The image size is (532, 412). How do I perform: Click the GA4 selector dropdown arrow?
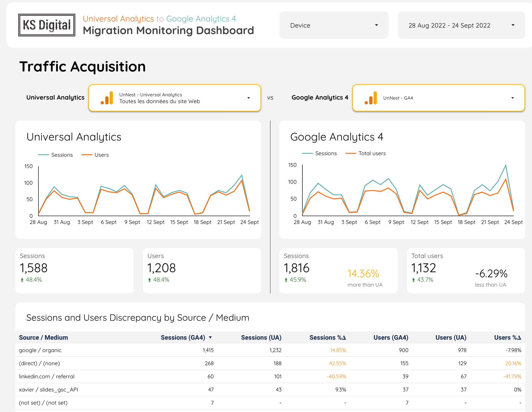pos(513,98)
